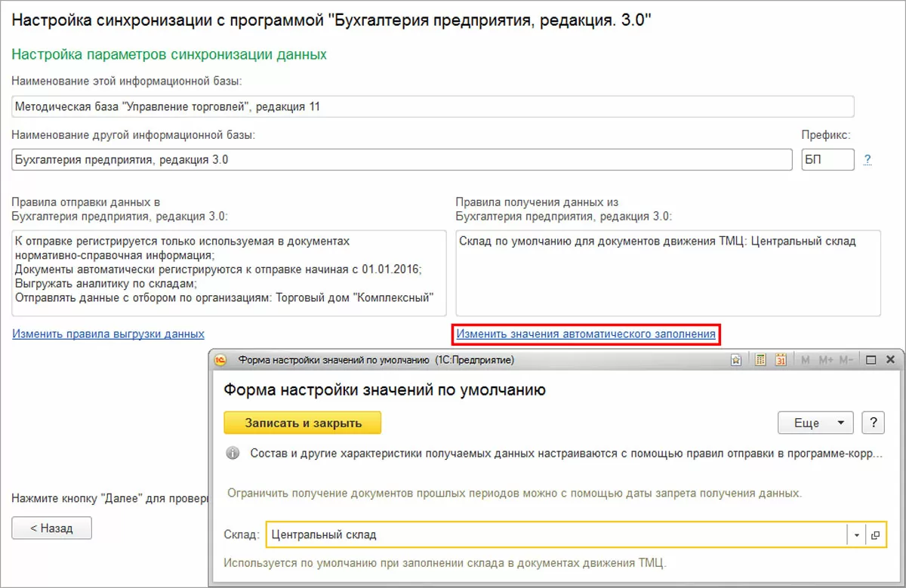
Task: Click the data receiving rules text box
Action: [x=668, y=273]
